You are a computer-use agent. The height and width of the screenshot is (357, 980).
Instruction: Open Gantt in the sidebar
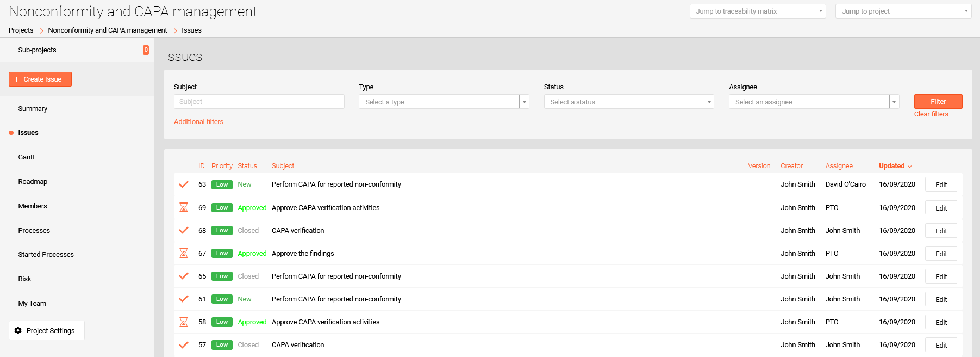27,157
